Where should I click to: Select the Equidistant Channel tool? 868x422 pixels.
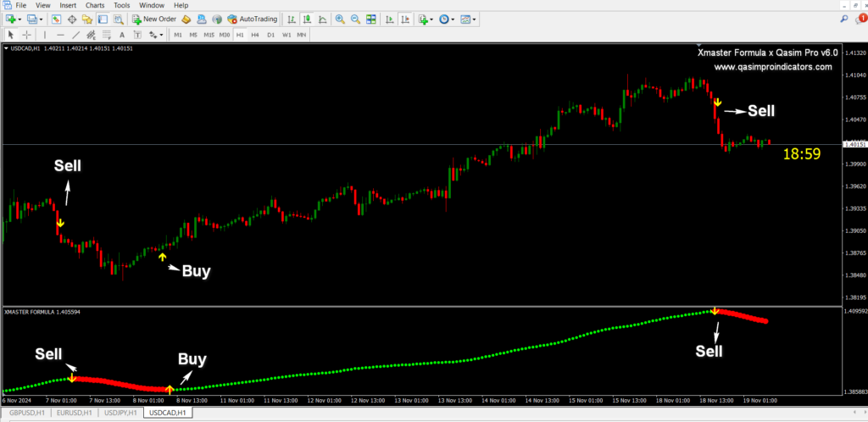point(92,35)
